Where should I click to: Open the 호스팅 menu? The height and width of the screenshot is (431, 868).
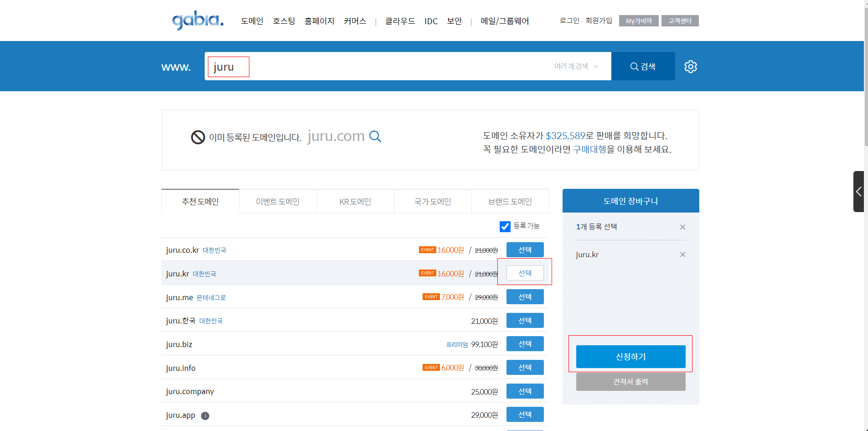tap(284, 21)
